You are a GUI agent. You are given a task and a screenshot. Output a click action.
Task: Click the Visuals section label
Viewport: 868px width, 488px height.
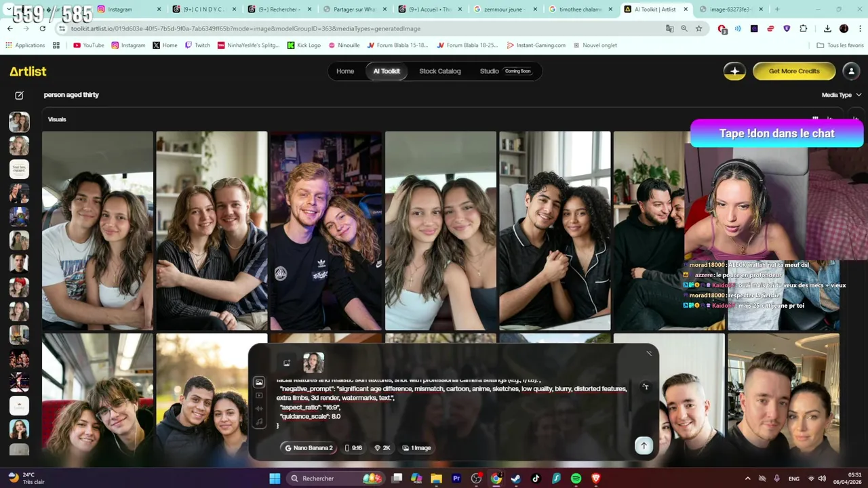pos(57,119)
